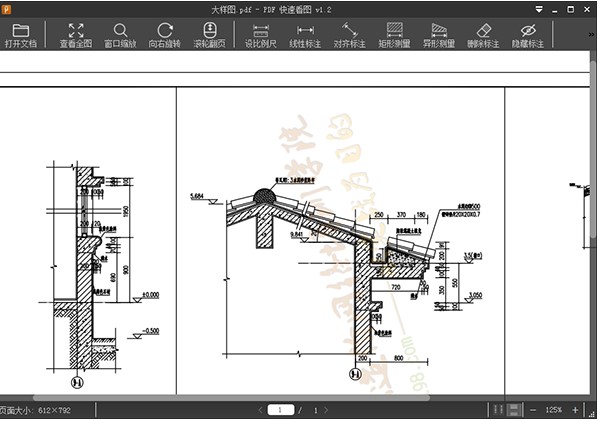Pick the 对齐标注 aligned dimension tool

349,36
